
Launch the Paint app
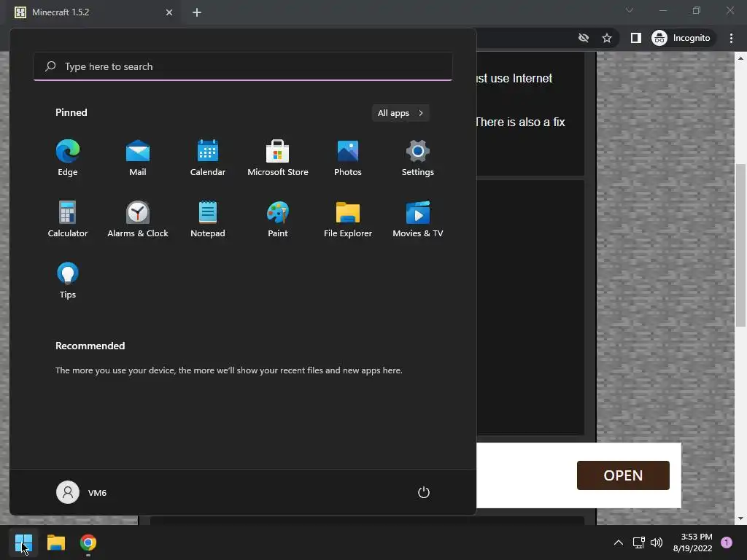[x=278, y=219]
